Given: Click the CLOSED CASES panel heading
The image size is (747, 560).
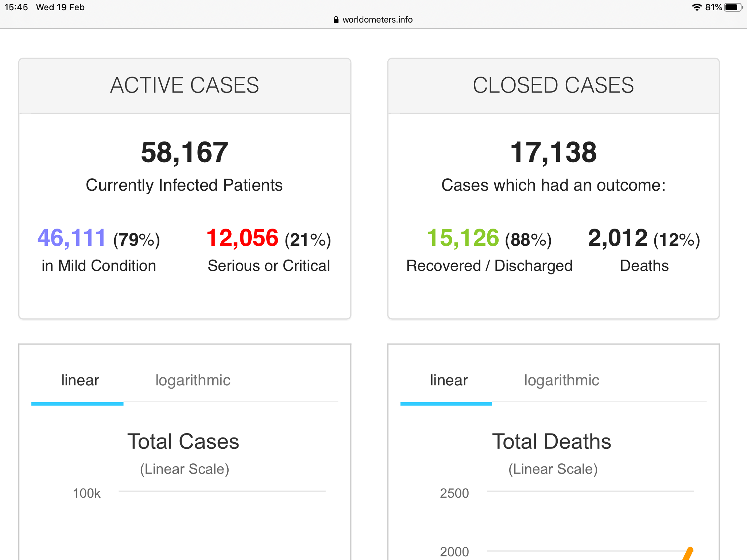Looking at the screenshot, I should click(x=553, y=85).
